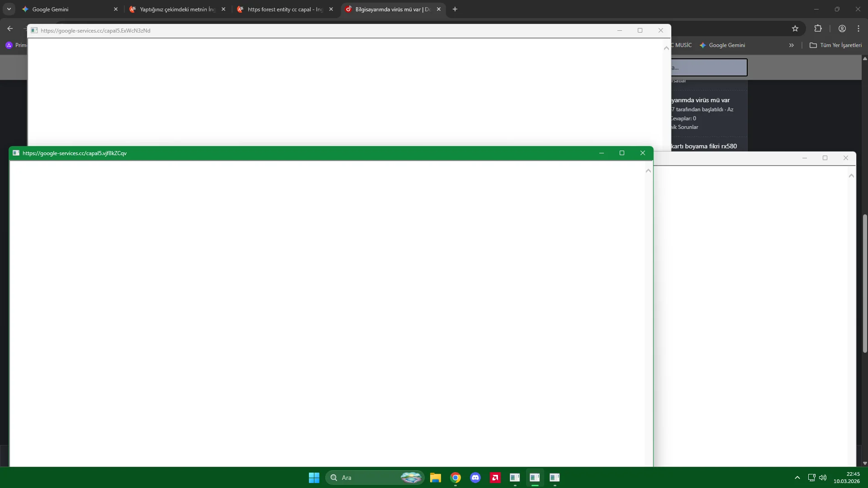This screenshot has height=488, width=868.
Task: Click the capal5.vjfBkZCqv popup title bar icon
Action: 16,153
